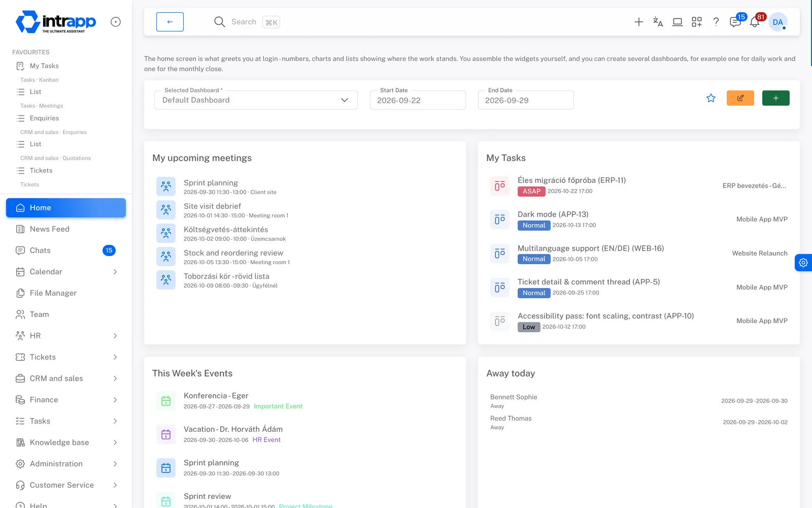
Task: Click the Konferencia - Eger event icon
Action: (x=166, y=401)
